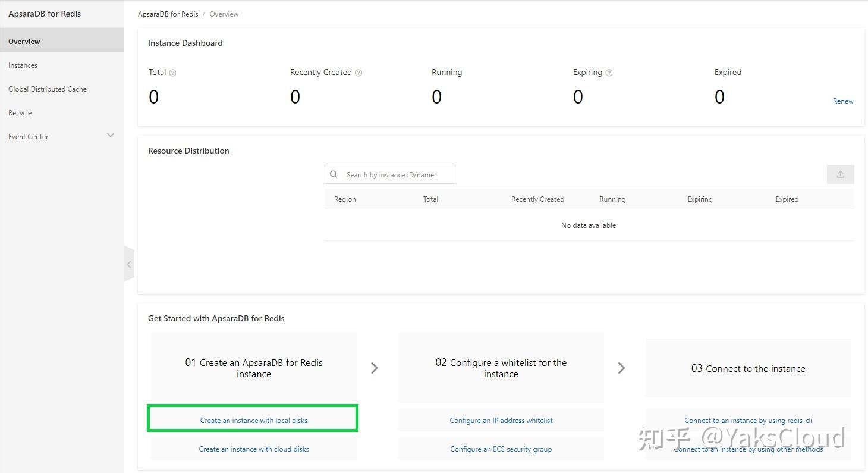Click Create an instance with cloud disks

254,449
